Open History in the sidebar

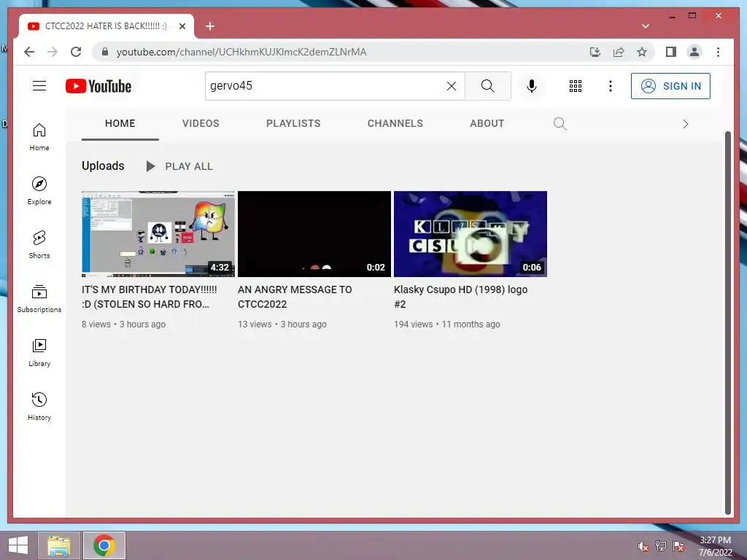click(x=39, y=407)
